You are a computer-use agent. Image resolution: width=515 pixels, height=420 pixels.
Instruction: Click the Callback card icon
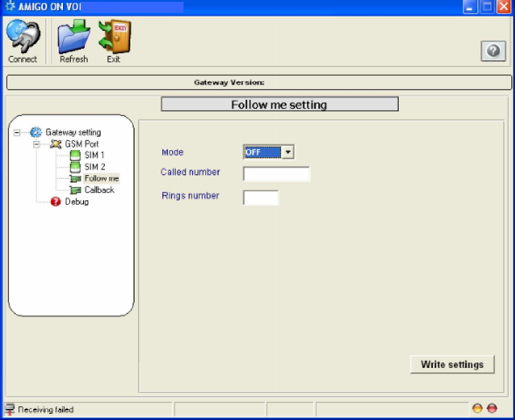(x=75, y=190)
